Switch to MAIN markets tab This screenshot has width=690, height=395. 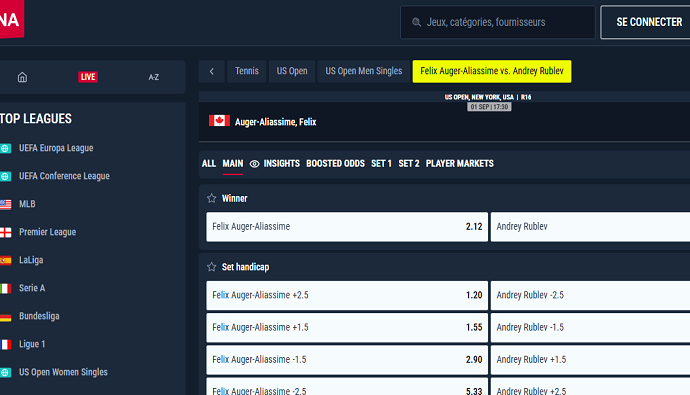coord(233,164)
